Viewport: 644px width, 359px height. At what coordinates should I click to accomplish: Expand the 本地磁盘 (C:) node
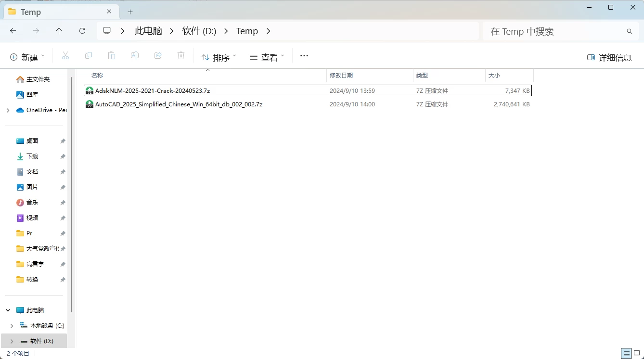click(x=12, y=326)
